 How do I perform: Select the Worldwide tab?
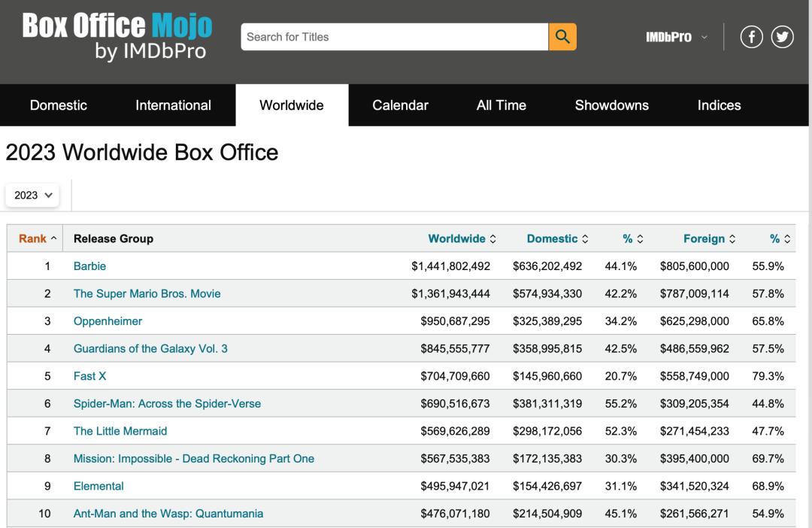click(x=292, y=105)
